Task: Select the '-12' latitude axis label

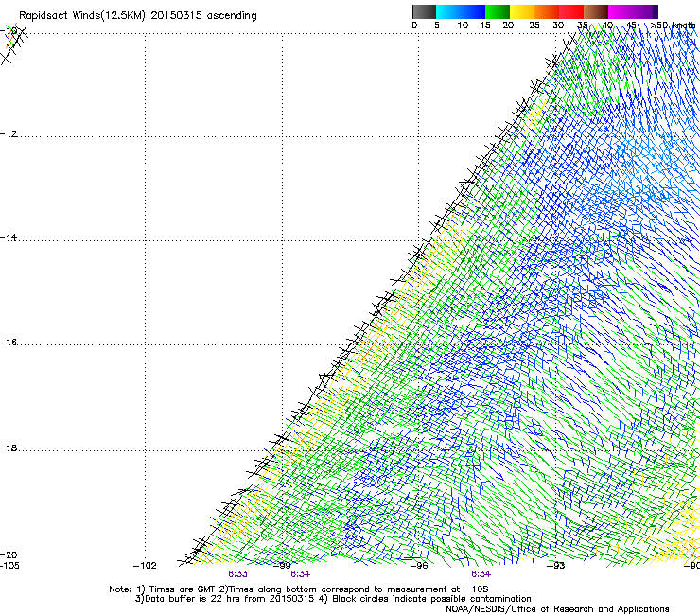Action: tap(9, 134)
